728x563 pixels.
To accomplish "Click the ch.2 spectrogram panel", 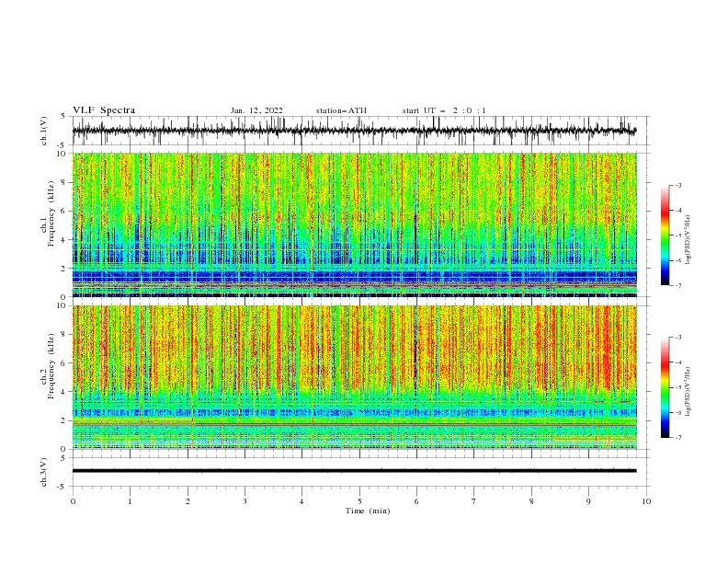I will [x=355, y=377].
